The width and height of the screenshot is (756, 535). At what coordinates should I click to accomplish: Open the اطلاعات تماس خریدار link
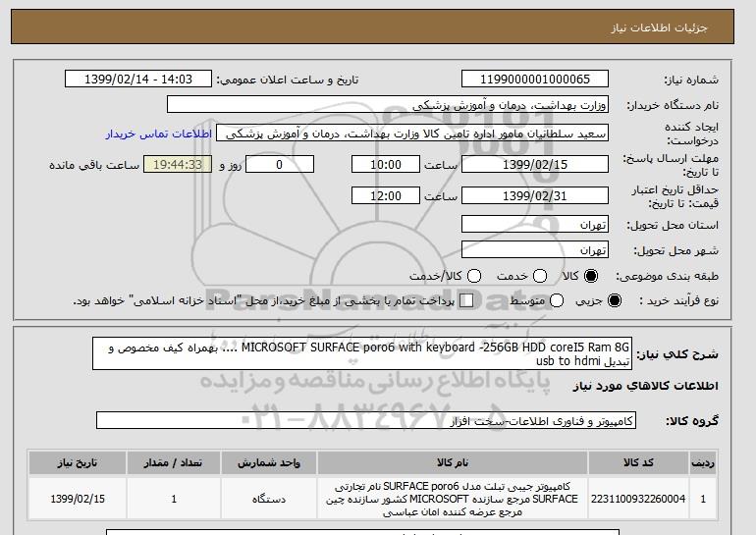coord(159,134)
